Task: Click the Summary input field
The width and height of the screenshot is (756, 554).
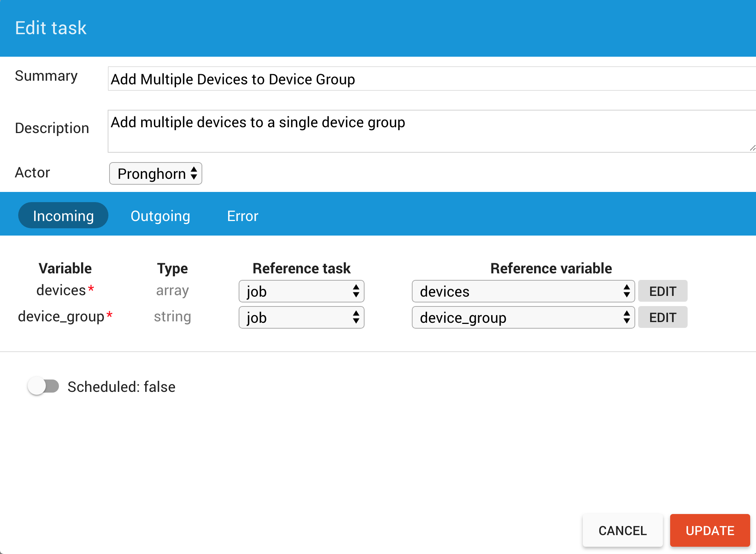Action: pos(432,79)
